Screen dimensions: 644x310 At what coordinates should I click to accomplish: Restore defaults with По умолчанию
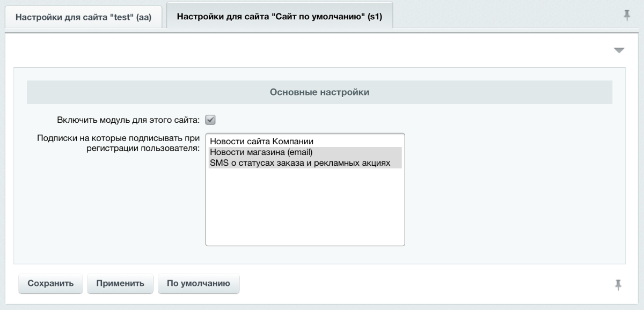[x=198, y=284]
